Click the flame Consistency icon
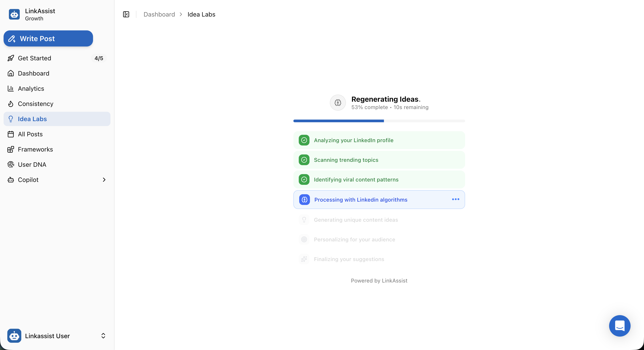644x350 pixels. (x=11, y=104)
